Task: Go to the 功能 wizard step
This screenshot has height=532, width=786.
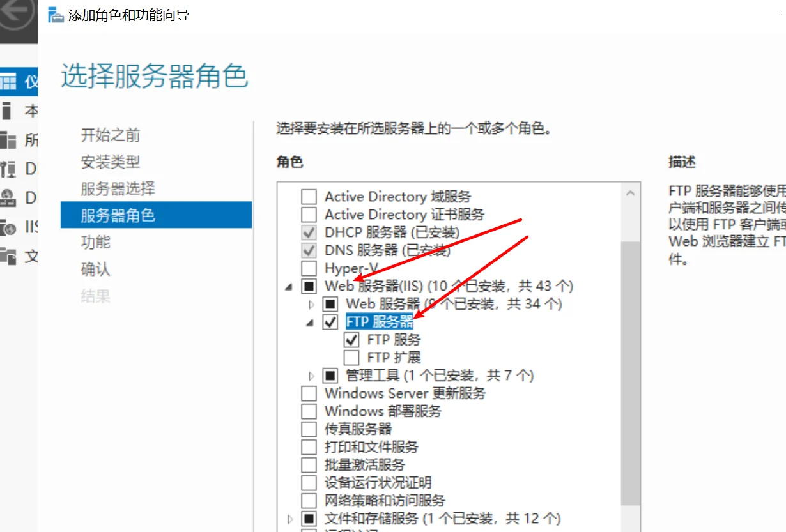Action: 96,242
